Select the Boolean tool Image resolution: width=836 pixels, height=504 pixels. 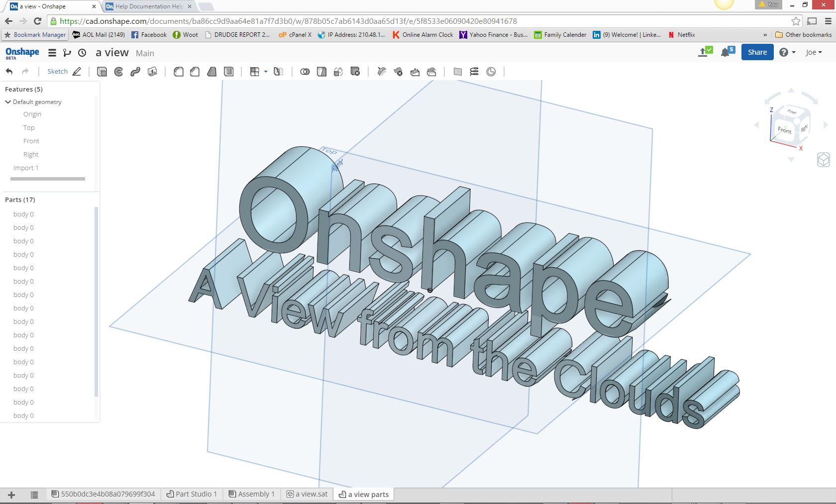coord(305,72)
